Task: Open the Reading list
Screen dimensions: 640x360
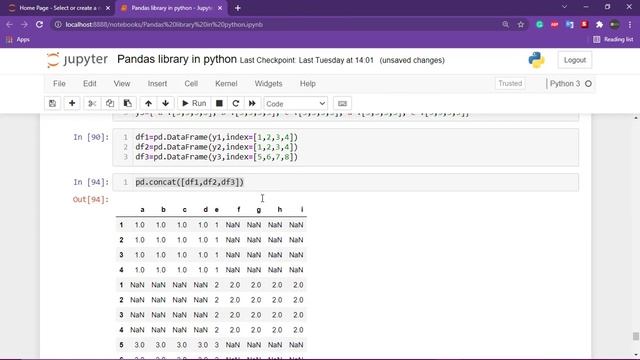Action: 613,40
